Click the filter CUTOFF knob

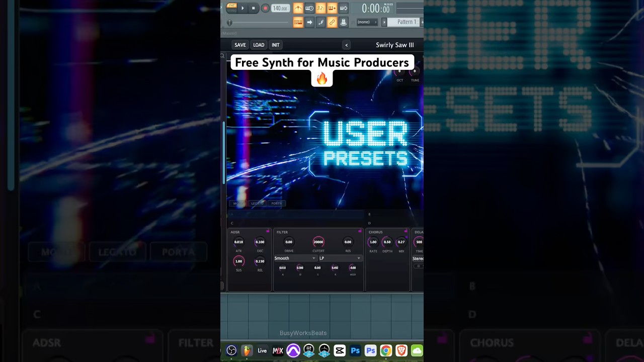(x=318, y=242)
